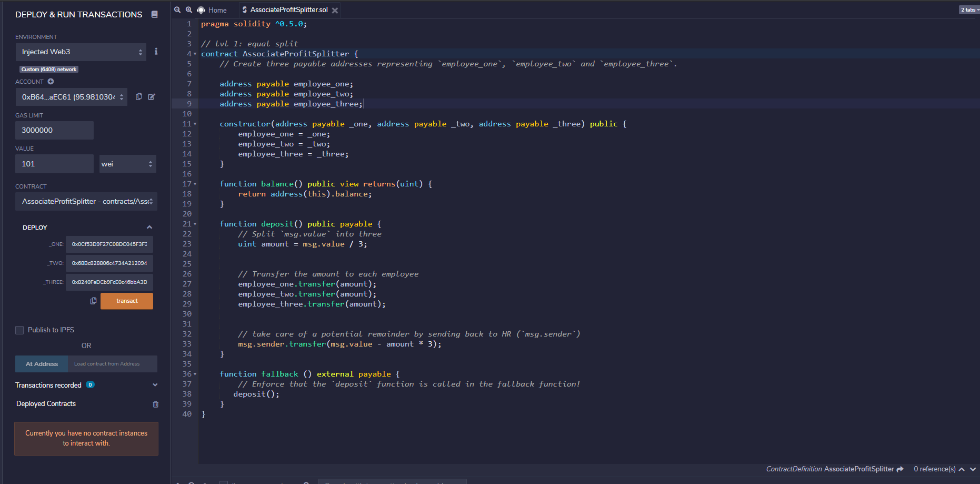Viewport: 980px width, 484px height.
Task: Select the AssociateProfitSplitter.sol tab
Action: (289, 10)
